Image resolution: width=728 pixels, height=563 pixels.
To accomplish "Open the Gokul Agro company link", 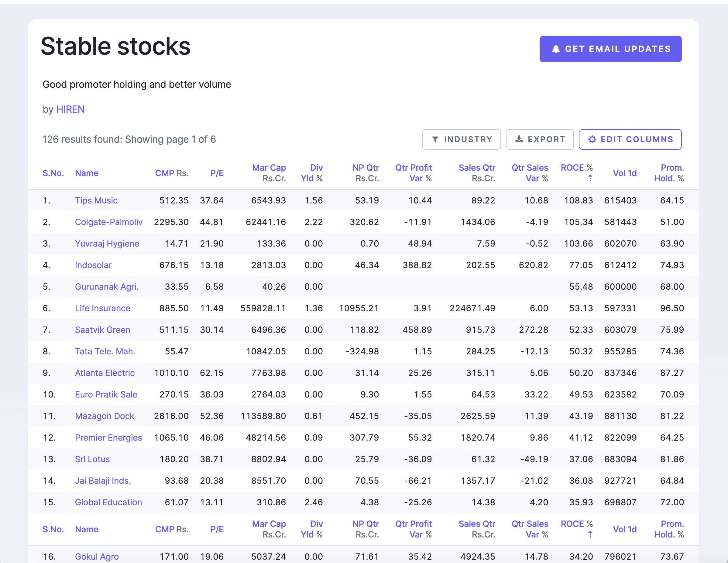I will [x=97, y=556].
